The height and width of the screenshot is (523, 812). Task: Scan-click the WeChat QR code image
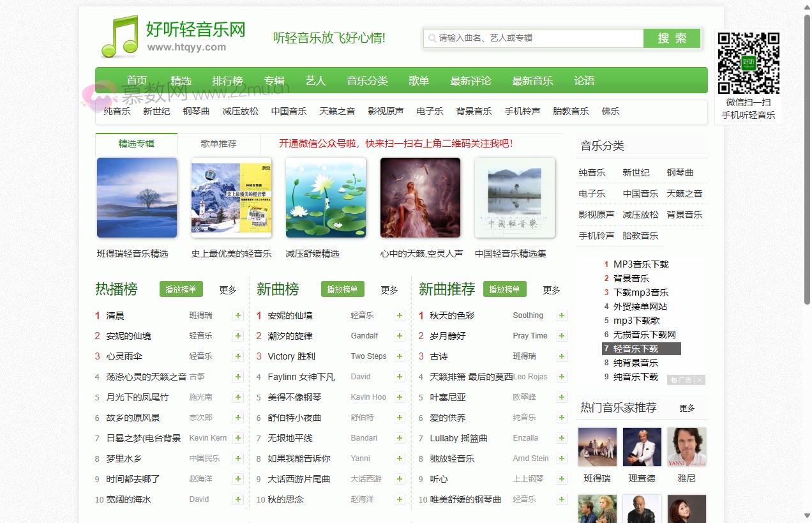tap(748, 63)
